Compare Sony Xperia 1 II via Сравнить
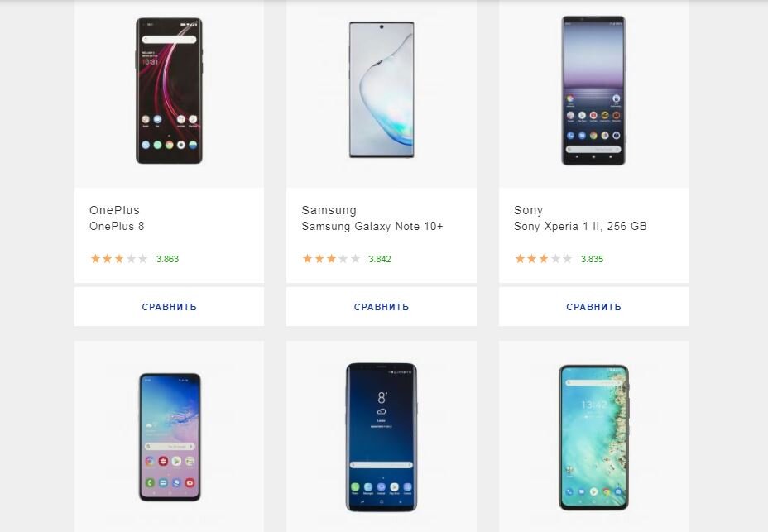 point(593,307)
